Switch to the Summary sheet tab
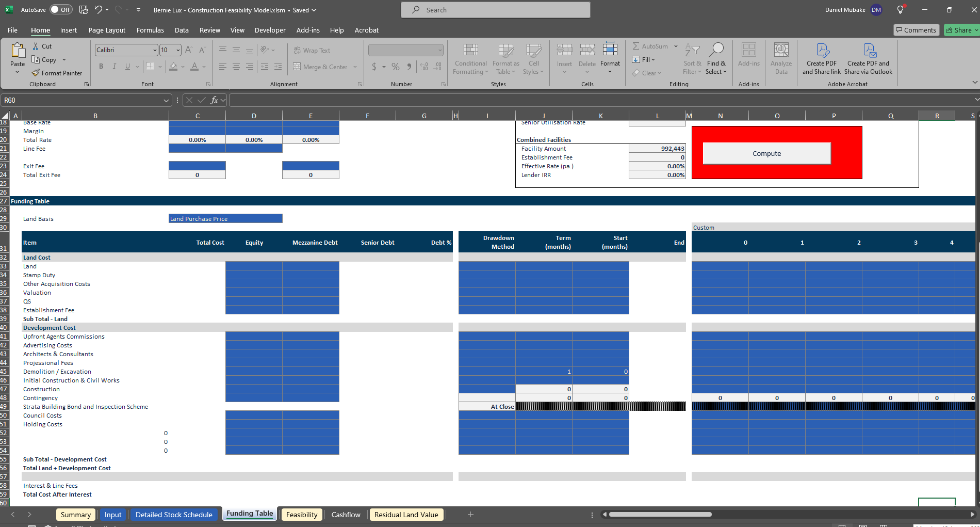Screen dimensions: 980x527 (75, 515)
